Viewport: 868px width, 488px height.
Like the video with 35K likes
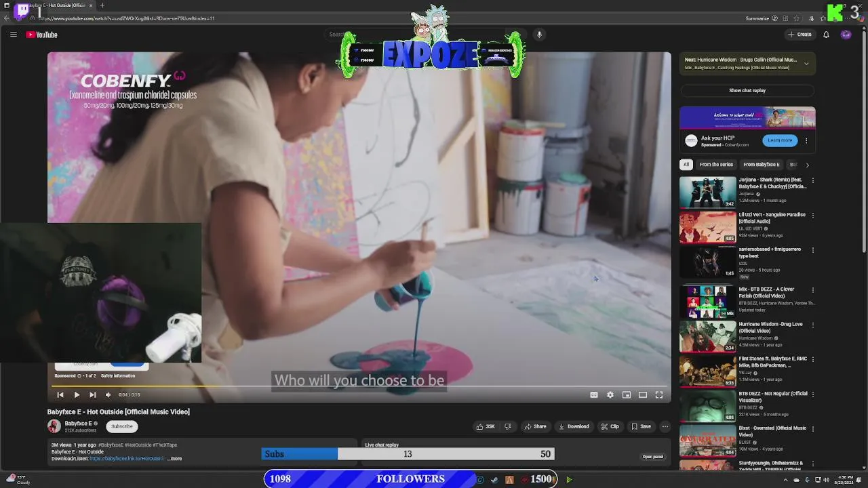[x=486, y=426]
